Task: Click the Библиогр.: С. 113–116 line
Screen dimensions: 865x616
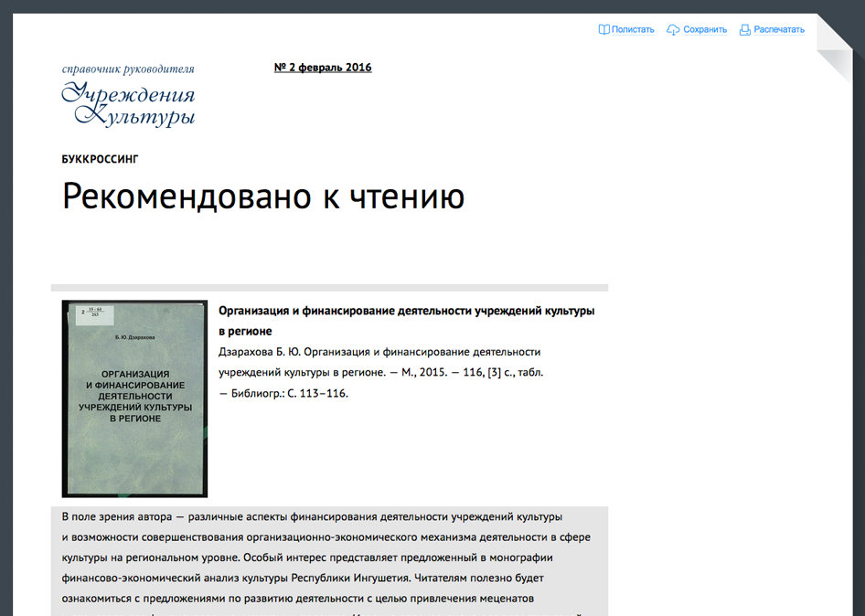Action: click(x=286, y=394)
